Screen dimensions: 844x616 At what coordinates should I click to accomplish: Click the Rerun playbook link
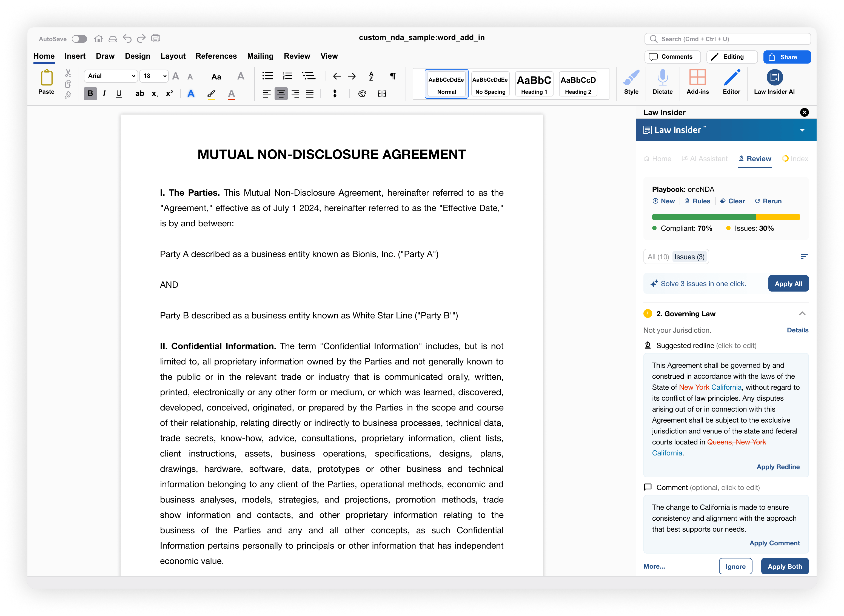768,201
